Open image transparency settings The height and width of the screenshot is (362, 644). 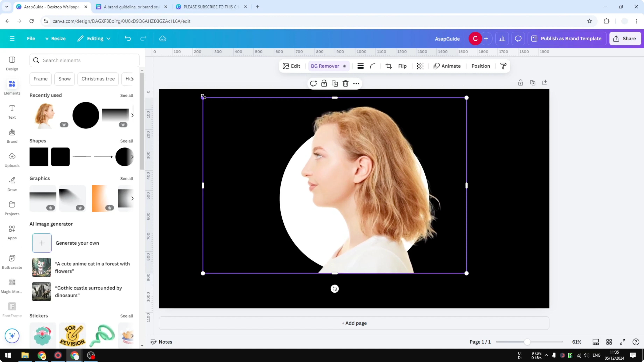420,66
